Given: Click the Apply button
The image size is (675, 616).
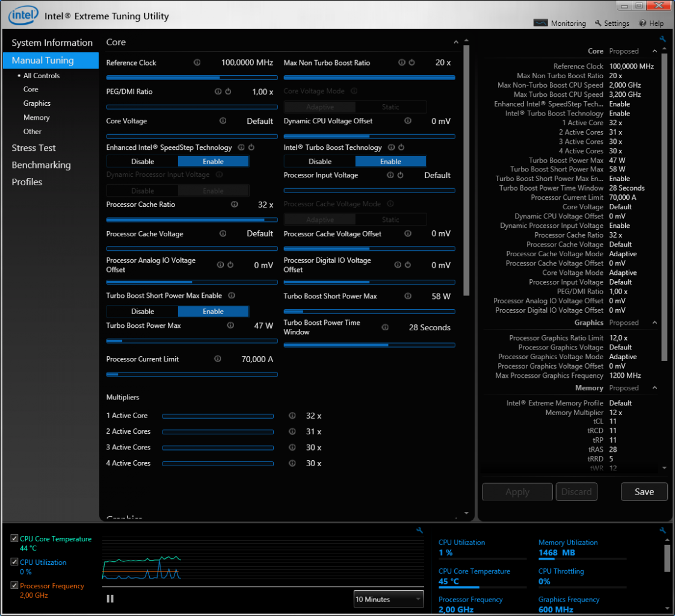Looking at the screenshot, I should click(x=517, y=492).
